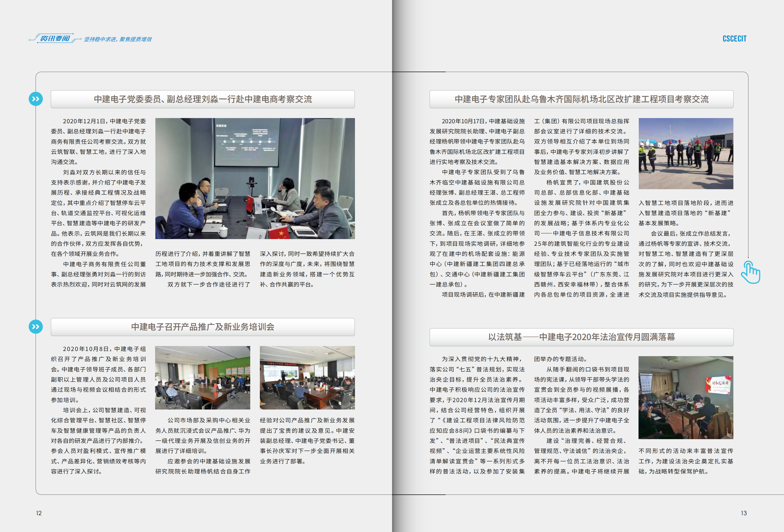Click the text 项目现场调研后，在中建新疆建
784x532 pixels.
[x=483, y=294]
